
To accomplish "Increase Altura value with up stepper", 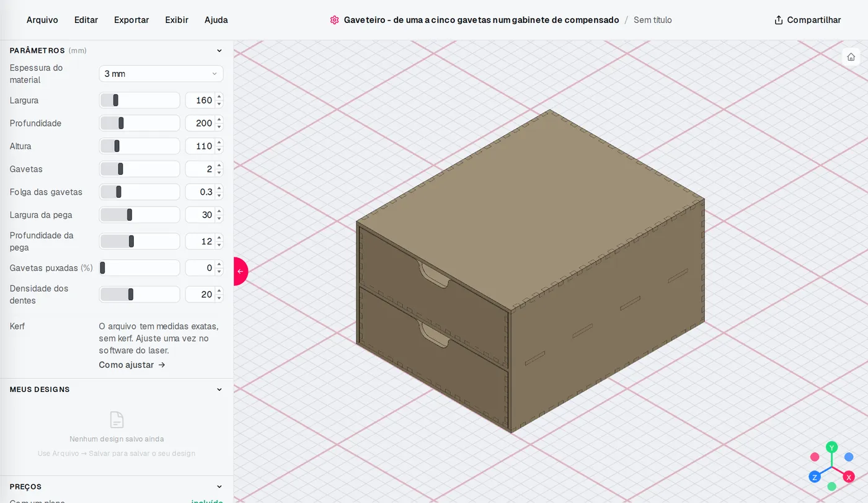I will click(x=219, y=143).
